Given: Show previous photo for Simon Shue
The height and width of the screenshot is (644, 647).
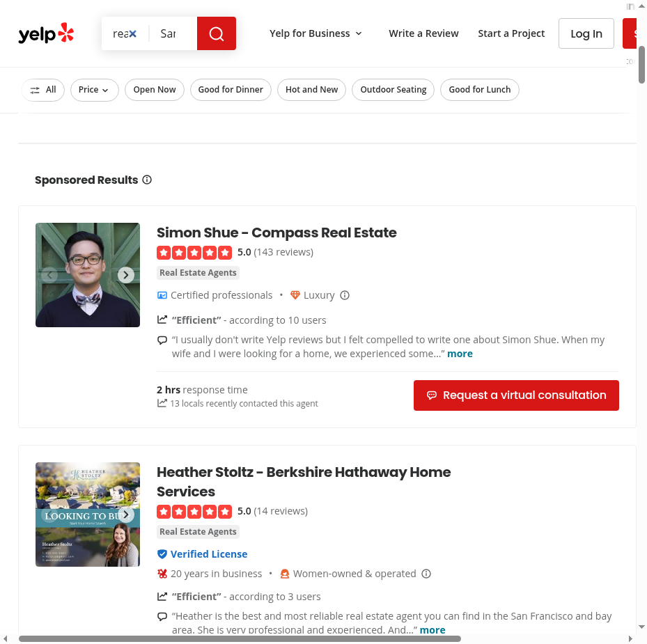Looking at the screenshot, I should (x=49, y=275).
